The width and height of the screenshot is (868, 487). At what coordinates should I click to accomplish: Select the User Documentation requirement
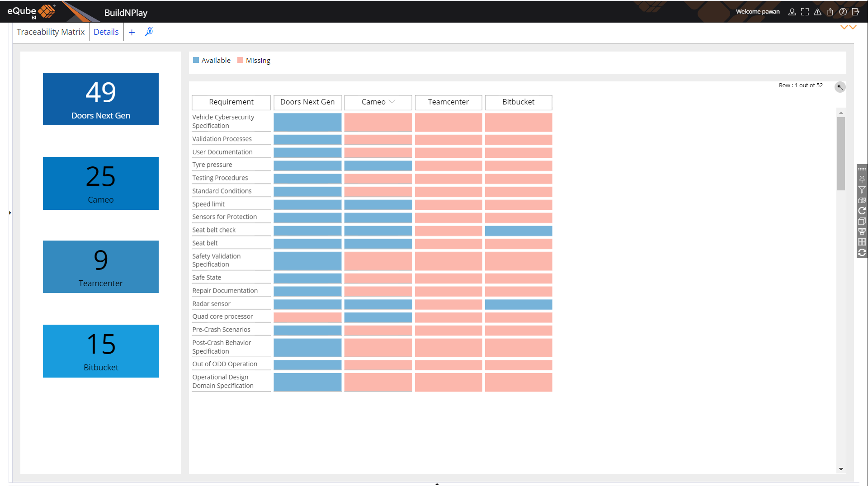tap(231, 152)
